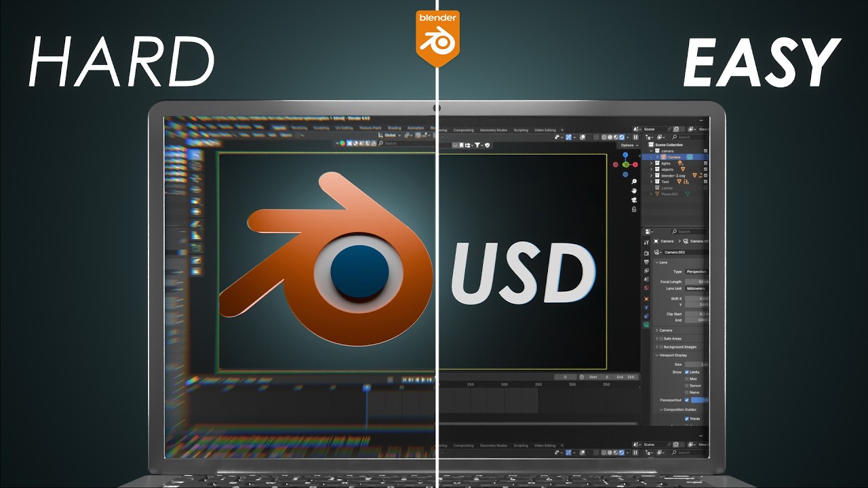Click the light data icon beside lights collection
The width and height of the screenshot is (868, 488).
coord(679,163)
